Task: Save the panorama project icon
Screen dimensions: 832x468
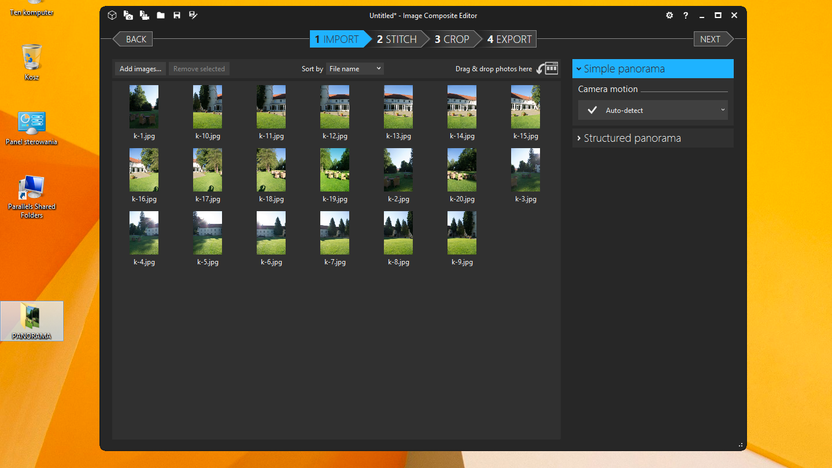Action: point(177,15)
